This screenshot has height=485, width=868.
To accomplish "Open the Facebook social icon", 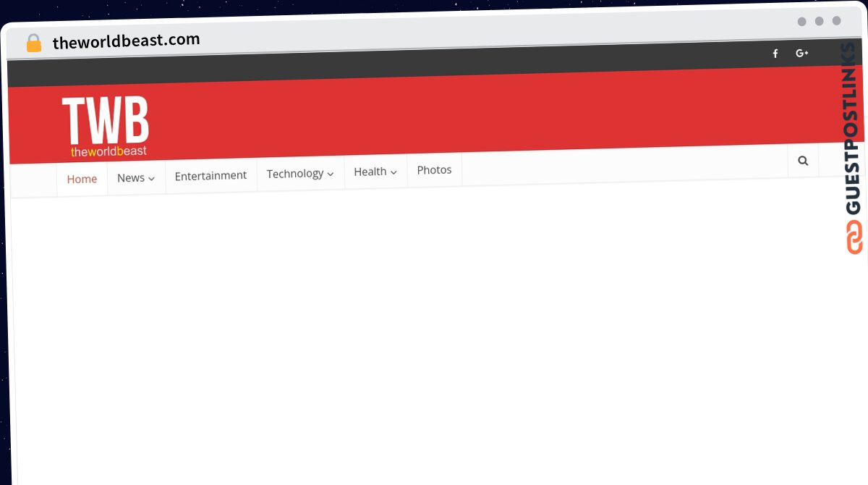I will click(x=775, y=54).
